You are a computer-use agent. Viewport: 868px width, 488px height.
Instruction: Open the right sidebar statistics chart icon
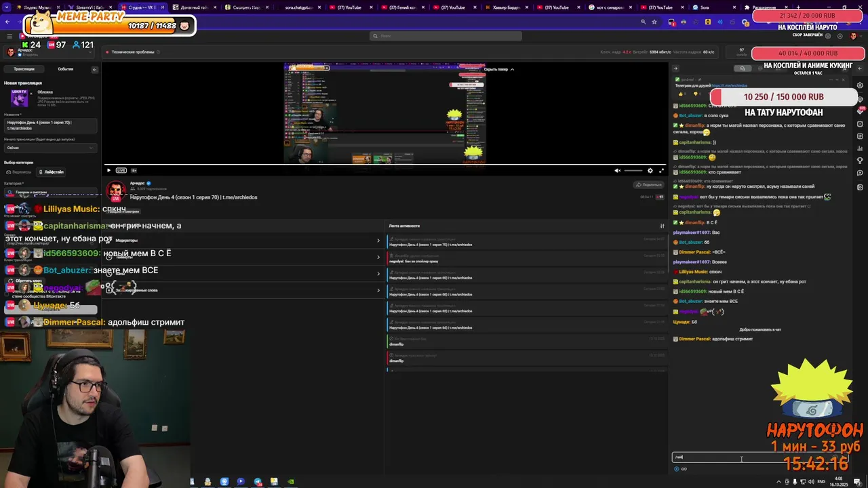(x=861, y=148)
